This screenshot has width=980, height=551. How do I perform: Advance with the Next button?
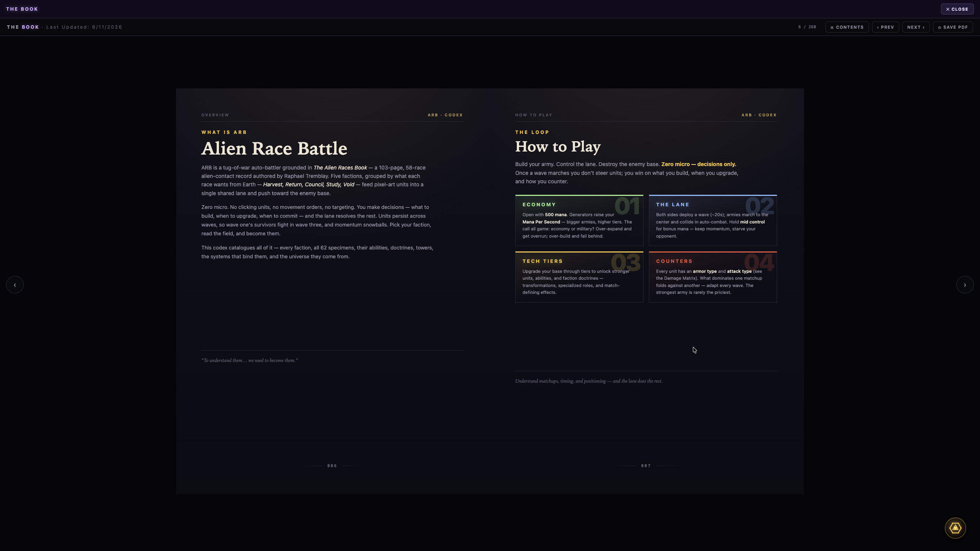click(916, 27)
